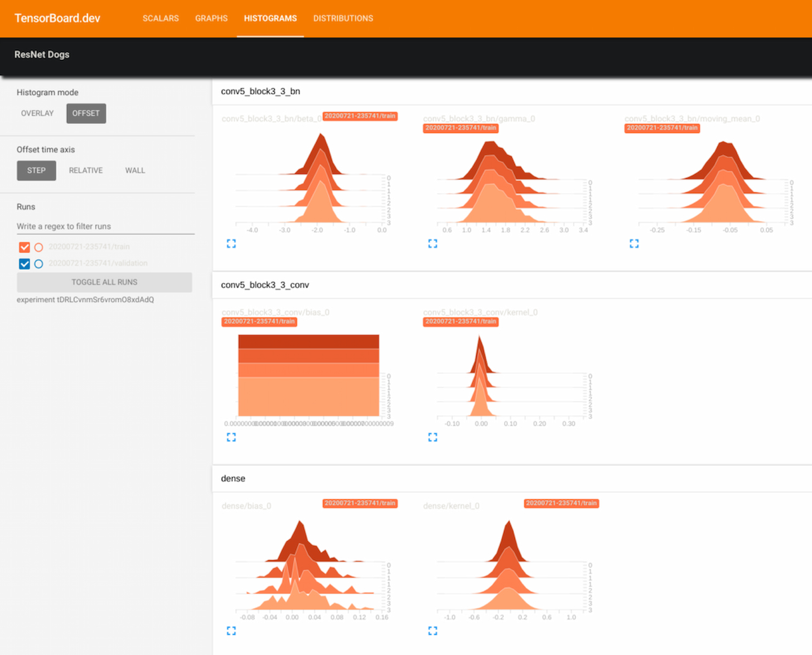Uncheck the 20200721-235741/train run
Image resolution: width=812 pixels, height=655 pixels.
(x=24, y=246)
